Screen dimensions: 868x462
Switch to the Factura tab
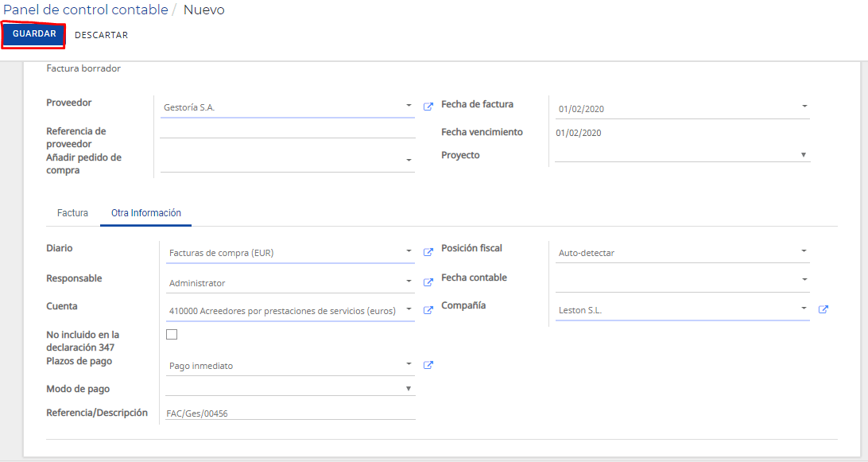(x=72, y=213)
